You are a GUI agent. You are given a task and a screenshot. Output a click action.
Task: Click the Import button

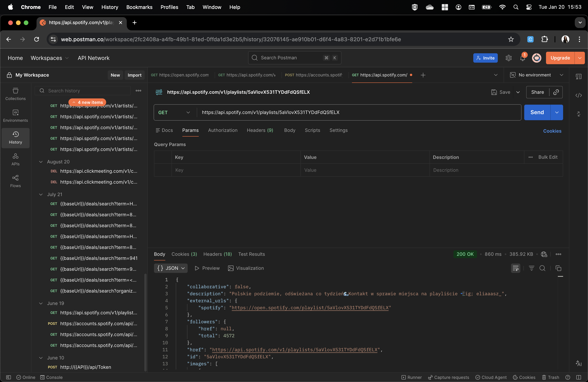134,75
